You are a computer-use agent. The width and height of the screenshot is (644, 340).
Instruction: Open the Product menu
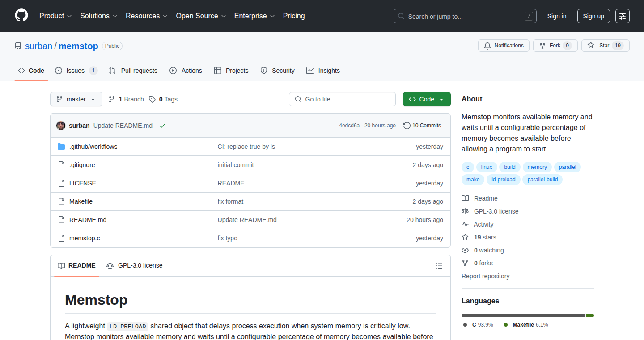[55, 16]
